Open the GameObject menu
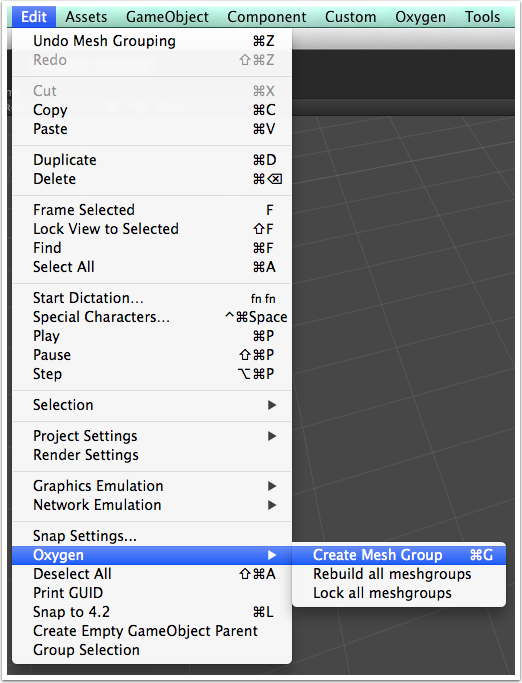This screenshot has height=683, width=522. click(167, 17)
